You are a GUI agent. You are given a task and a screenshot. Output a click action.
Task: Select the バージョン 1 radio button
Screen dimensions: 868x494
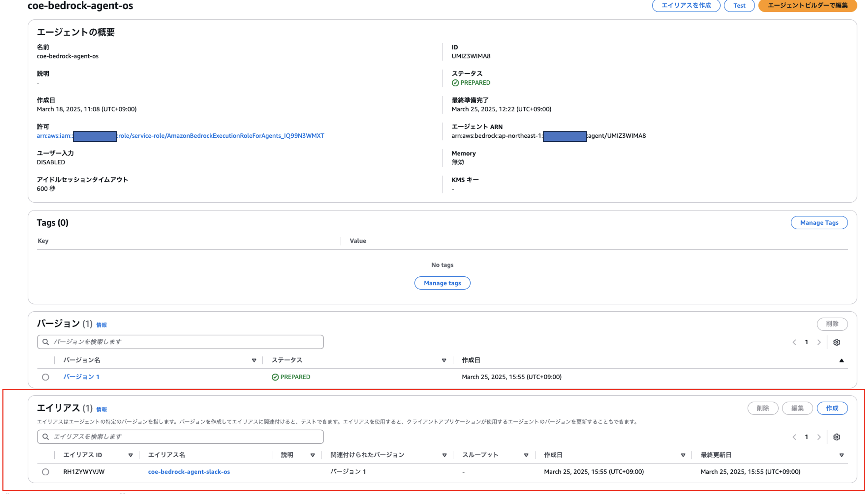pos(45,377)
